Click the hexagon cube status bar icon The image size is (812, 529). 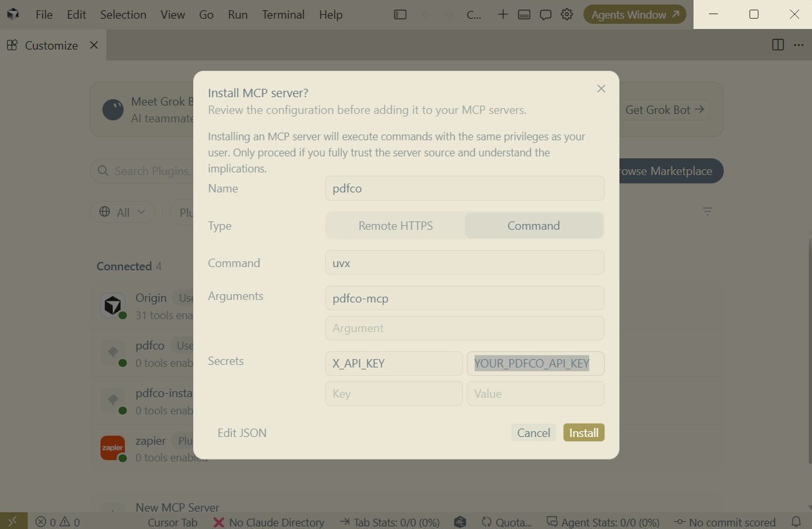460,522
